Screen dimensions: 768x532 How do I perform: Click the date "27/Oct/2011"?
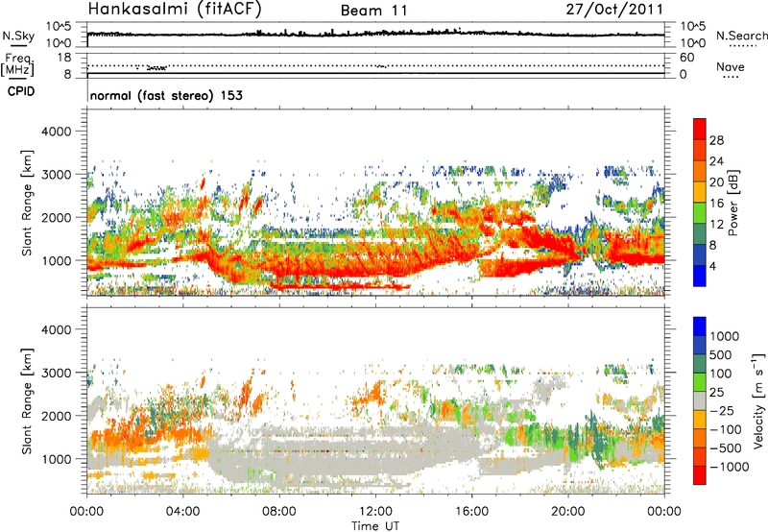[x=614, y=10]
